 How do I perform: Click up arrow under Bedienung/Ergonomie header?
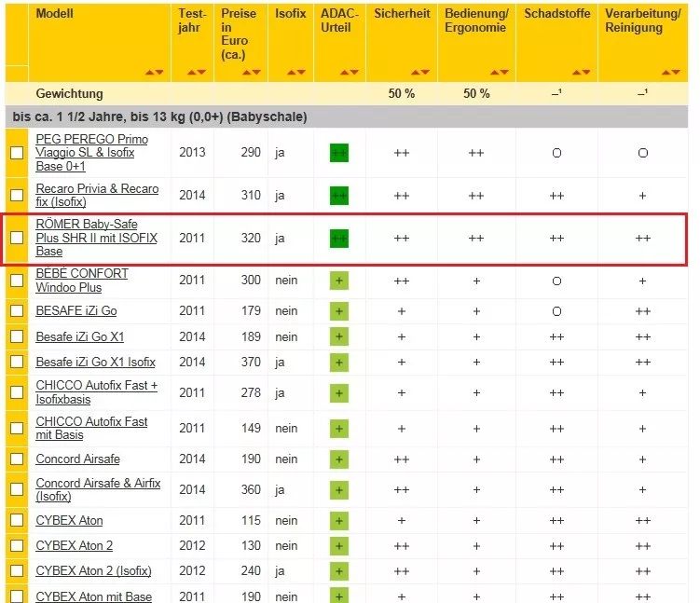pyautogui.click(x=494, y=72)
